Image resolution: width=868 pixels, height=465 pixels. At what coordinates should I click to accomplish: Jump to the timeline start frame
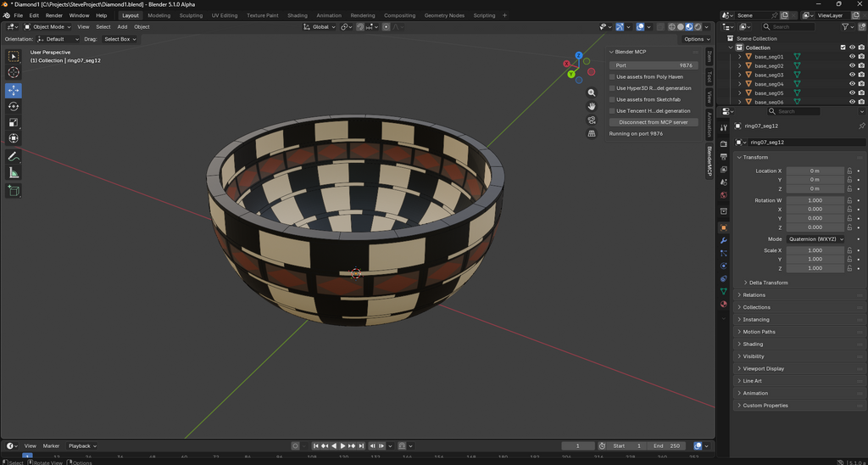pyautogui.click(x=315, y=445)
